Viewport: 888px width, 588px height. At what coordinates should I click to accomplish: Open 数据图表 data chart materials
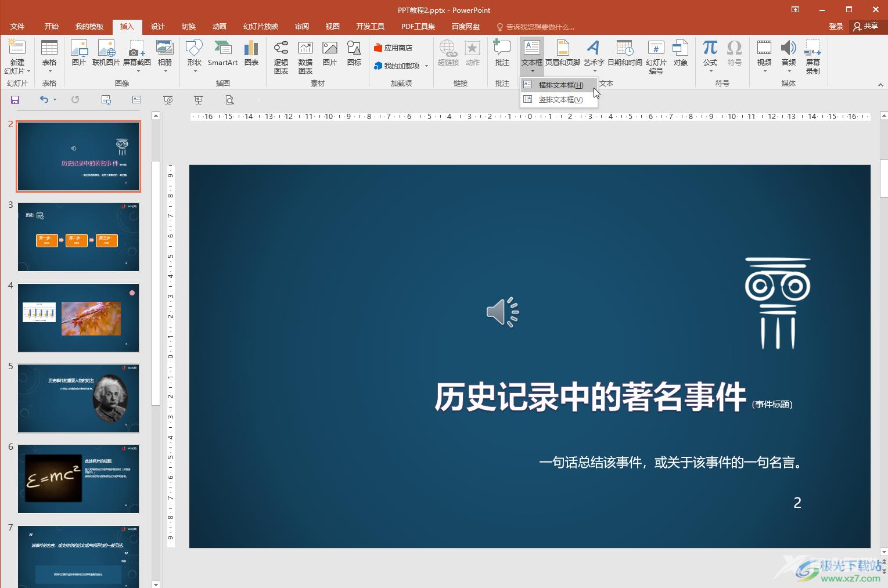click(305, 57)
